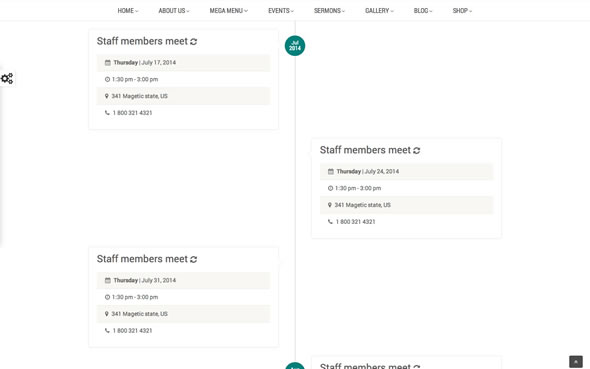Click recurring icon beside July 17 event title
Image resolution: width=590 pixels, height=369 pixels.
193,41
